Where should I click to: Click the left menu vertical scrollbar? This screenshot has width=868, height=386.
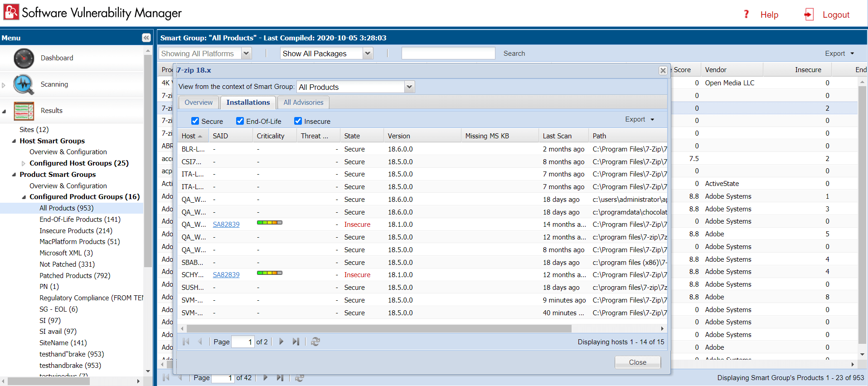[148, 161]
